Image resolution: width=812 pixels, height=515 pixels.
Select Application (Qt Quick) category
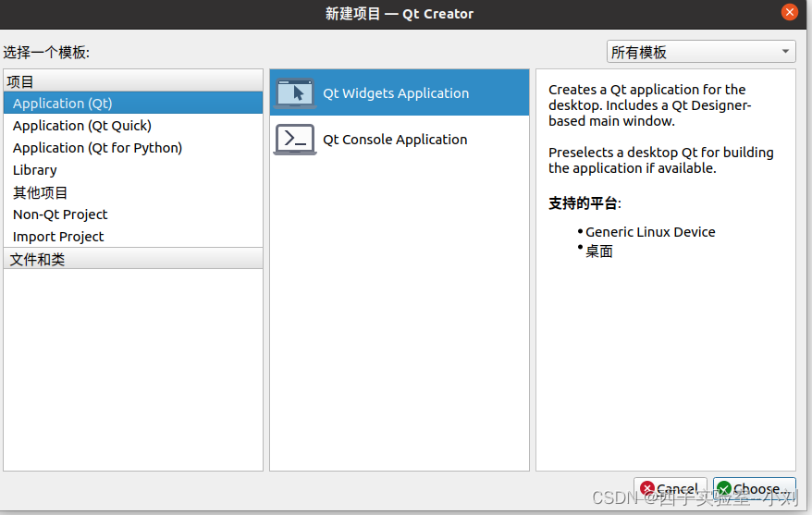[x=133, y=125]
